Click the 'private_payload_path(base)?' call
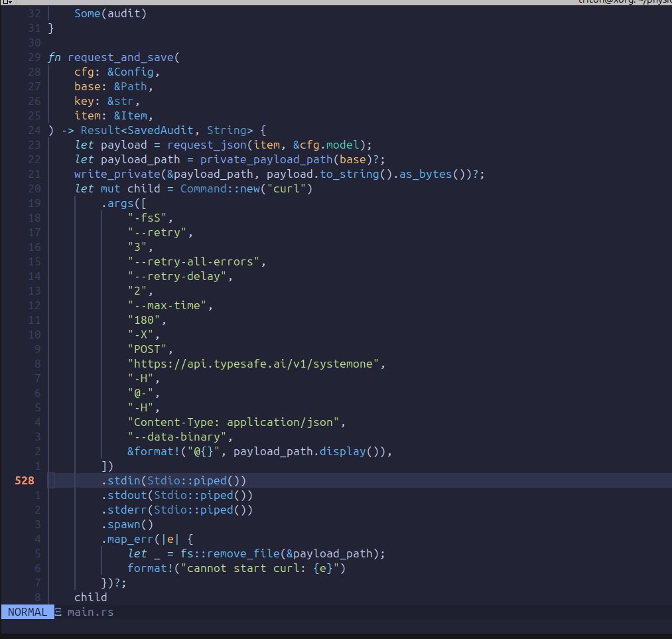Screen dimensions: 672x639 (289, 159)
